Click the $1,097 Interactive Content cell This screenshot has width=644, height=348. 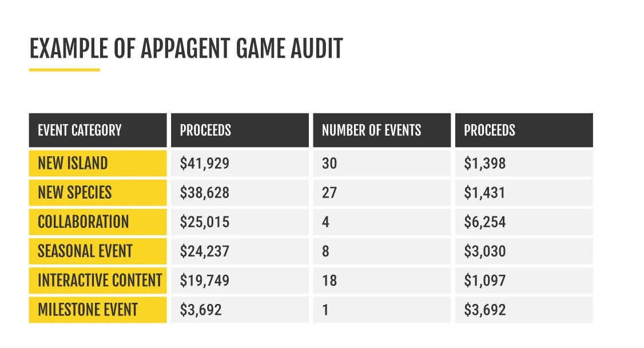pyautogui.click(x=523, y=280)
